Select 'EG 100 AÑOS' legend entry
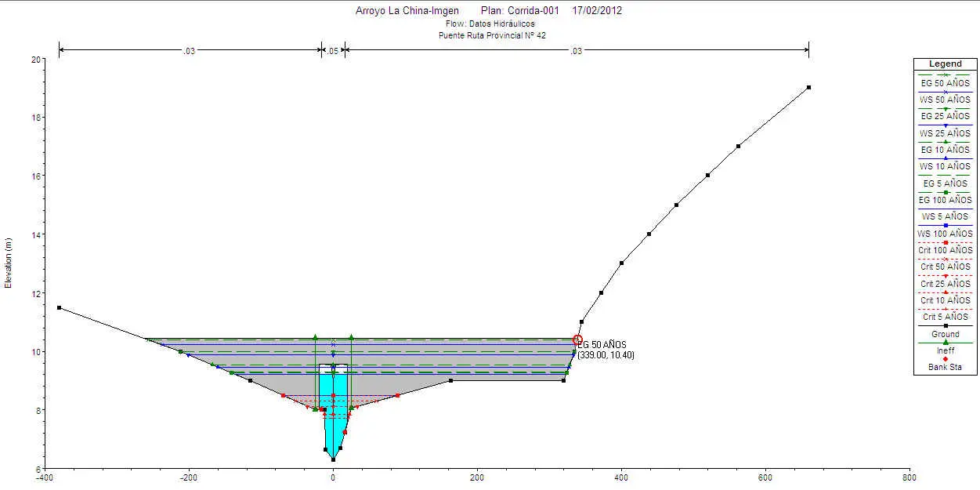 [x=945, y=200]
